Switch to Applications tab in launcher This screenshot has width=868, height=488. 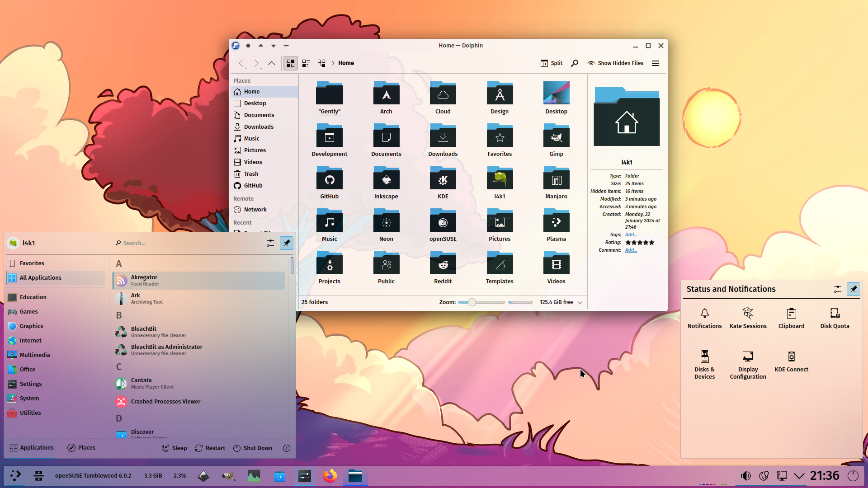click(32, 448)
